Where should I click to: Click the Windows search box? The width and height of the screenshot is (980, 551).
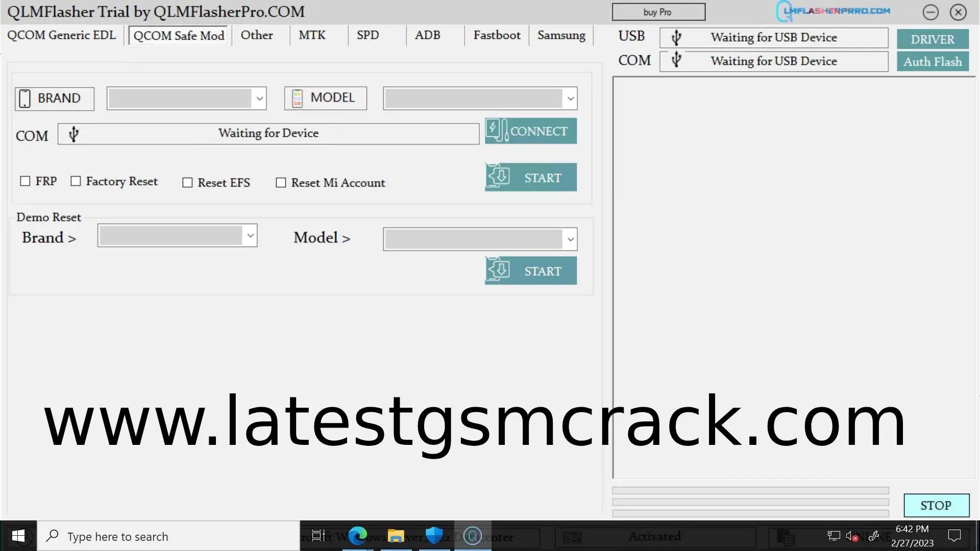click(x=168, y=536)
